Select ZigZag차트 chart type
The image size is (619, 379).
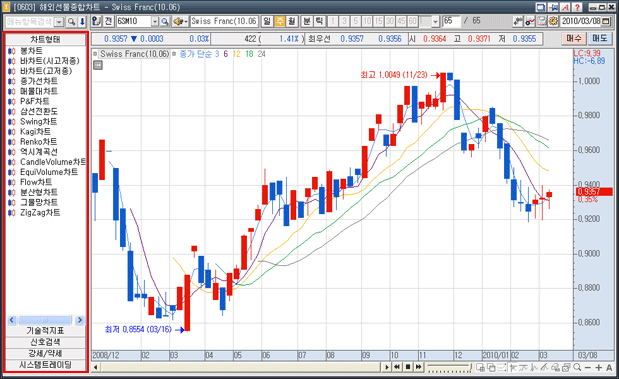click(40, 213)
